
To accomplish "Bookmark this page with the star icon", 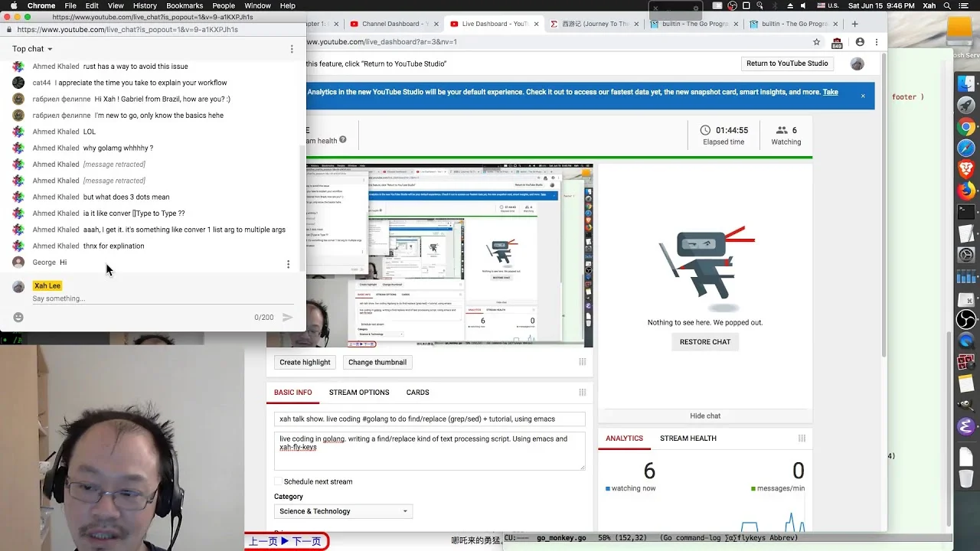I will (x=817, y=42).
